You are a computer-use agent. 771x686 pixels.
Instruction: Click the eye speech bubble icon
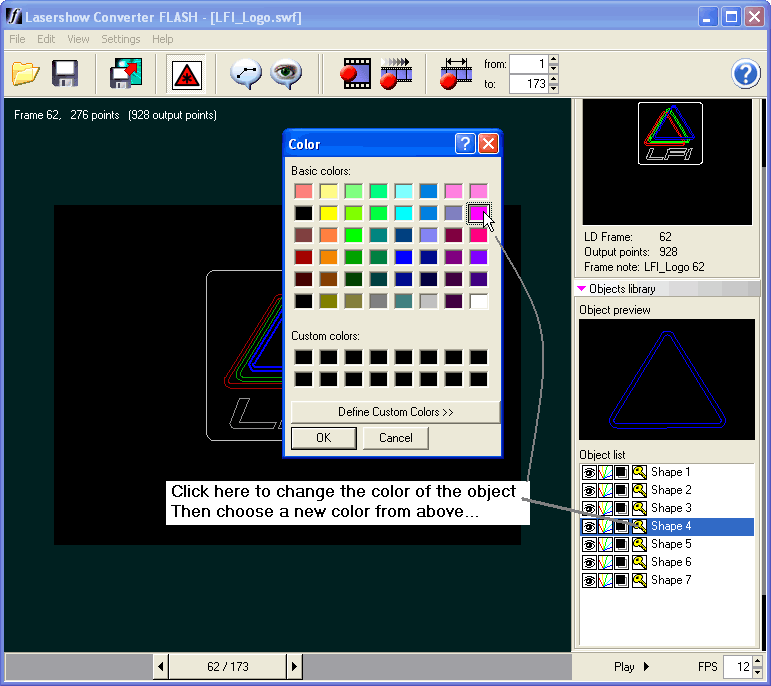coord(286,74)
